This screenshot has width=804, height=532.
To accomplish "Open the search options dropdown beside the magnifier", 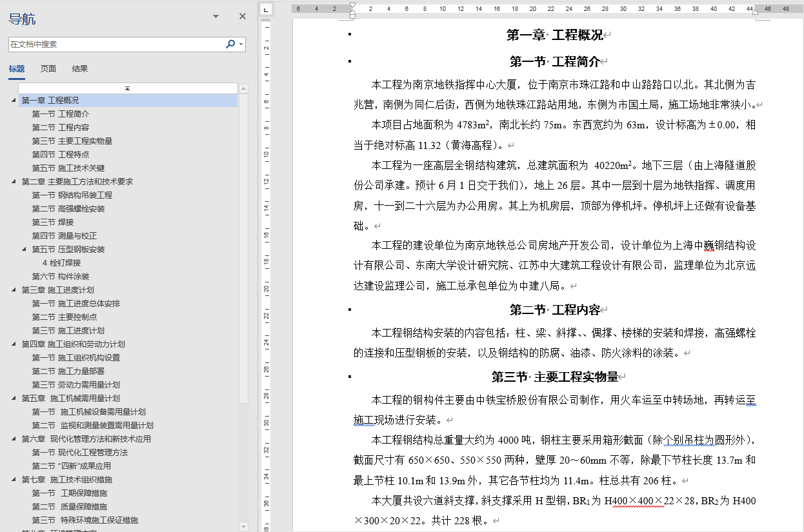I will (x=241, y=43).
